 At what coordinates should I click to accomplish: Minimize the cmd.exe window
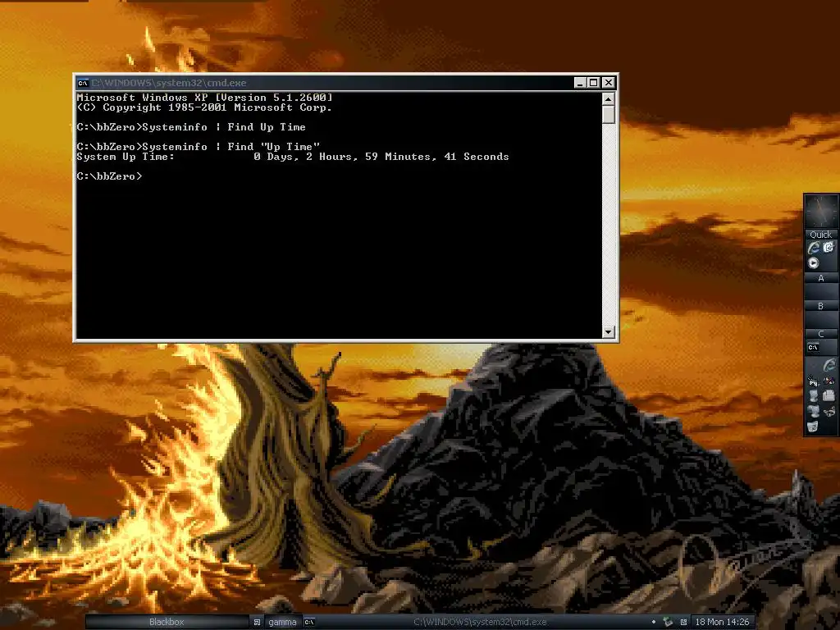click(580, 83)
